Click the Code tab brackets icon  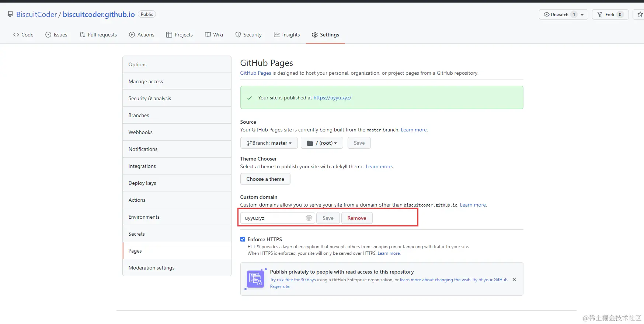(16, 35)
